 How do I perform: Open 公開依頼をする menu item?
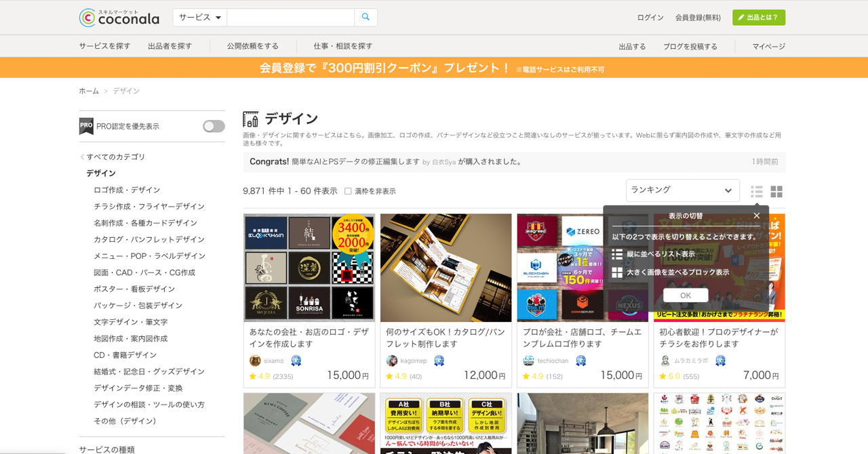(x=252, y=46)
